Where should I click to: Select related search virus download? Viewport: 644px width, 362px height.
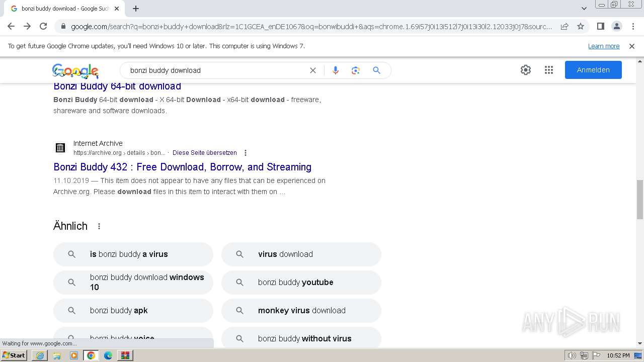point(301,254)
